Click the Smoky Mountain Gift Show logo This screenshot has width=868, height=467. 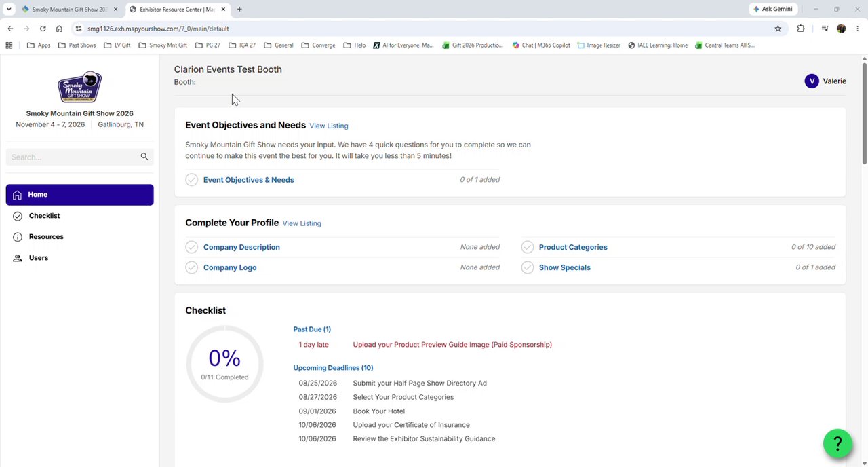coord(80,87)
